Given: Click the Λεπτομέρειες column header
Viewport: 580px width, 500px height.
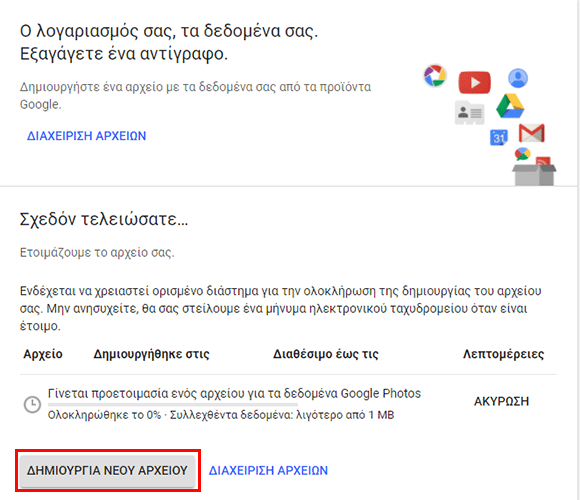Looking at the screenshot, I should point(503,354).
